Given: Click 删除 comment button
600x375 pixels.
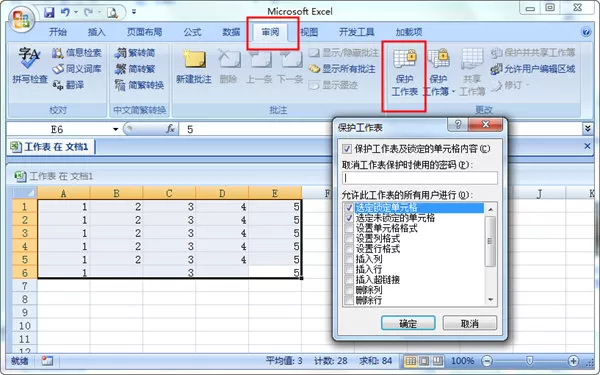Looking at the screenshot, I should [x=229, y=67].
